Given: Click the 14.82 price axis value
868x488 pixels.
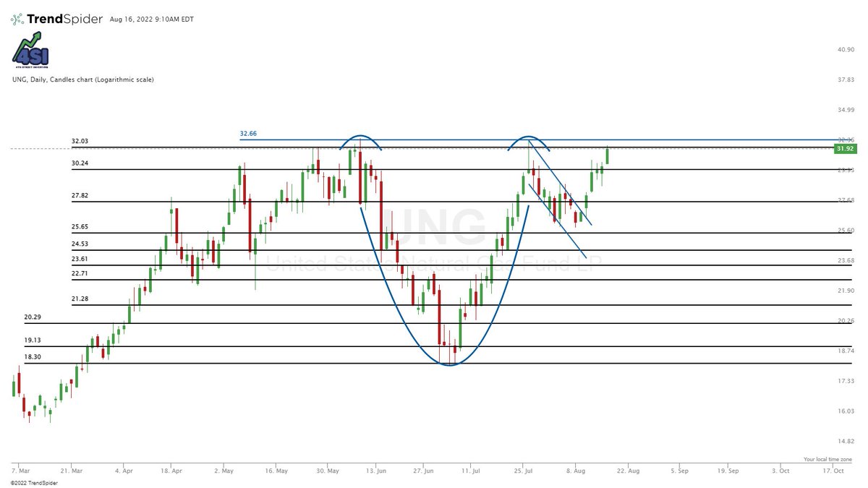Looking at the screenshot, I should click(x=846, y=441).
